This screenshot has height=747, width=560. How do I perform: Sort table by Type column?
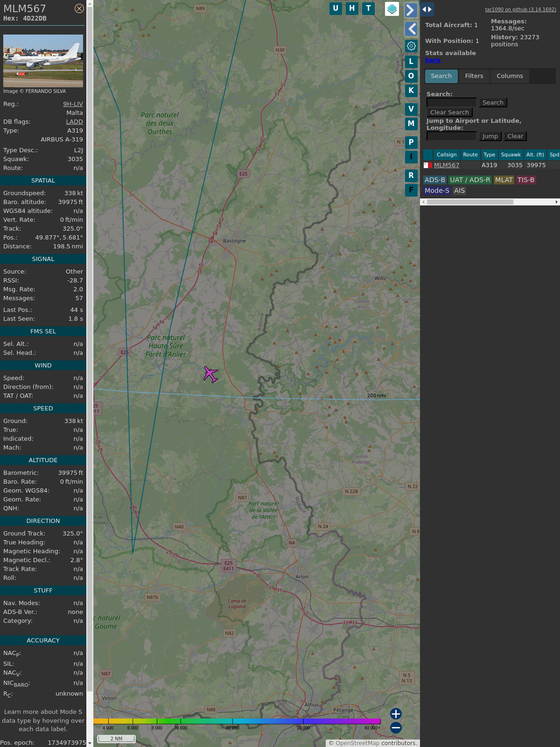(489, 155)
